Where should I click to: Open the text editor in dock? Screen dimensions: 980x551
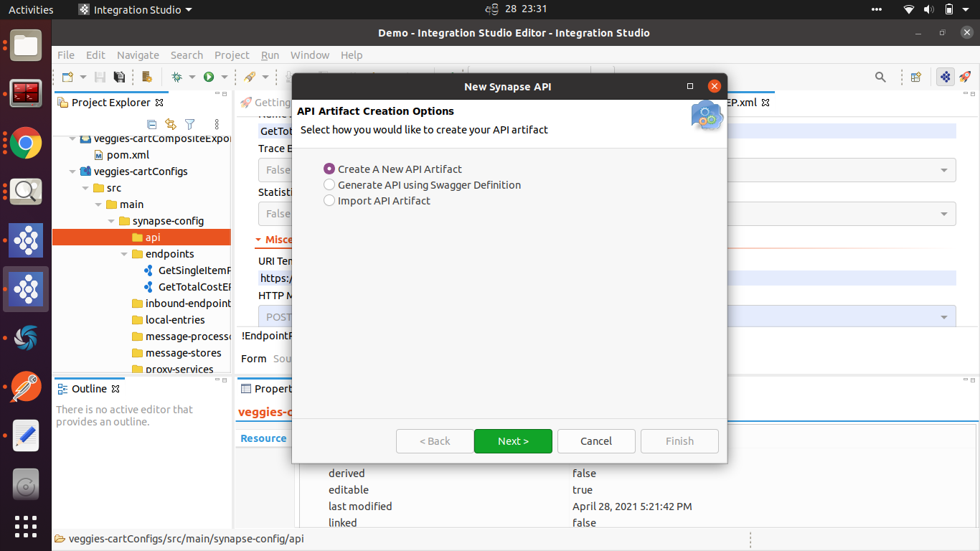26,436
